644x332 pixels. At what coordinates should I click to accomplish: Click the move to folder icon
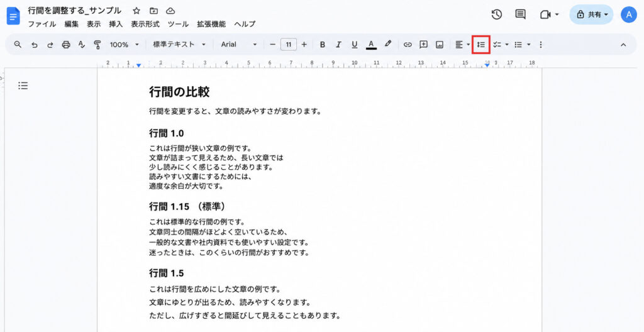pos(153,11)
